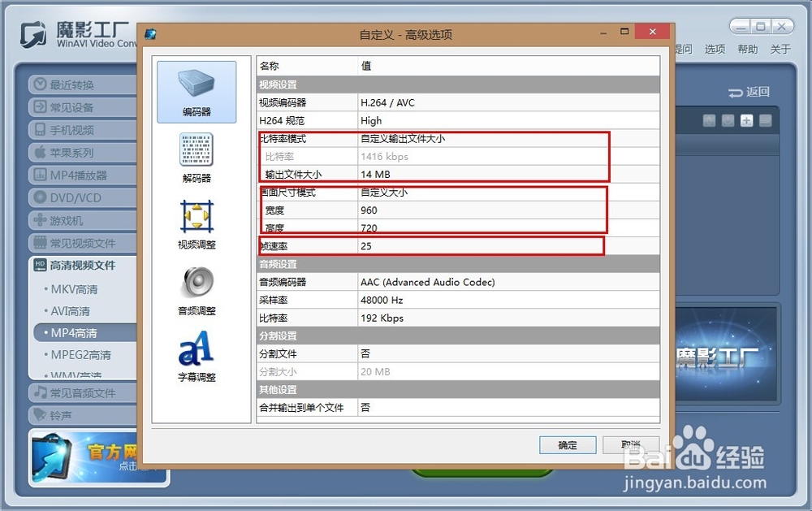
Task: Open the 帮助 menu in main window
Action: (x=747, y=50)
